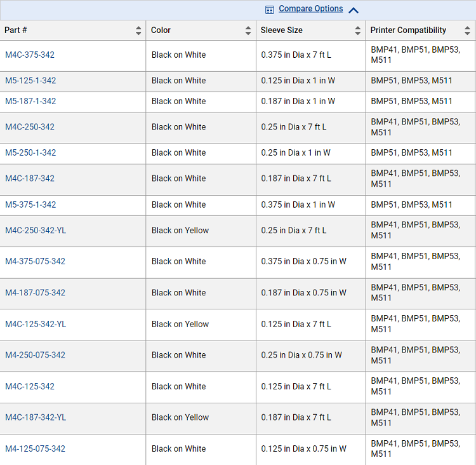Click sleeve size 0.187 in Dia x 0.75 in W
Image resolution: width=476 pixels, height=465 pixels.
[x=303, y=293]
